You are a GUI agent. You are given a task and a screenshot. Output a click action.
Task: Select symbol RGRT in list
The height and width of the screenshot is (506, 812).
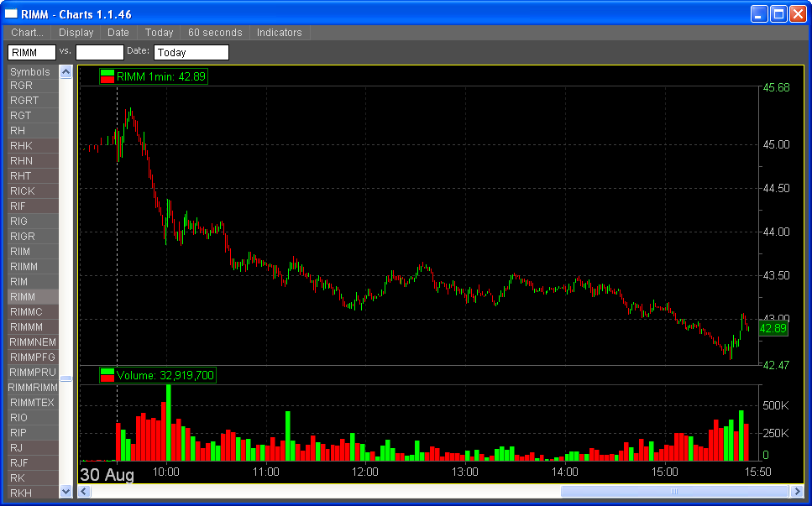tap(33, 101)
